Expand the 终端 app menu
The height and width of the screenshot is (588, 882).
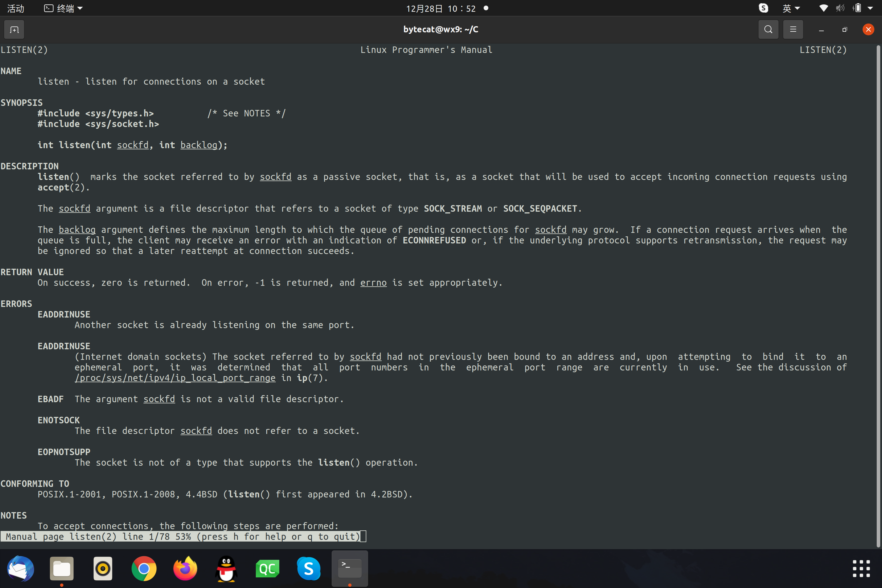click(64, 8)
